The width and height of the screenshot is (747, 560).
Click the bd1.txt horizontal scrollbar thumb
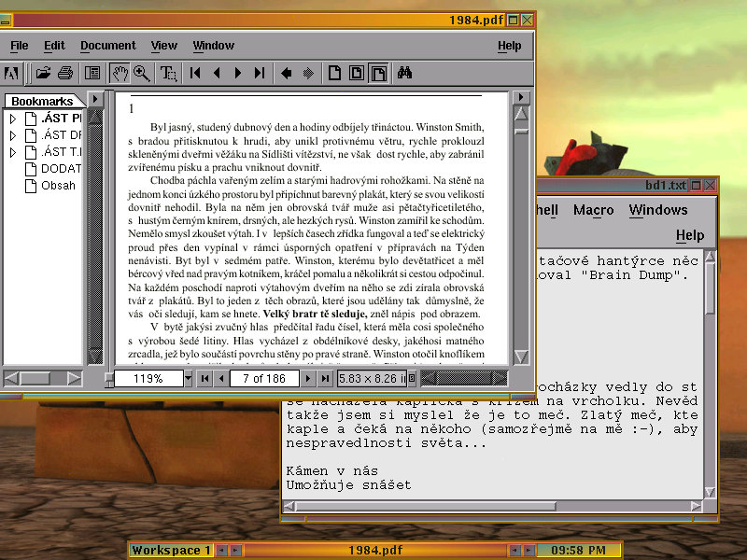(426, 506)
